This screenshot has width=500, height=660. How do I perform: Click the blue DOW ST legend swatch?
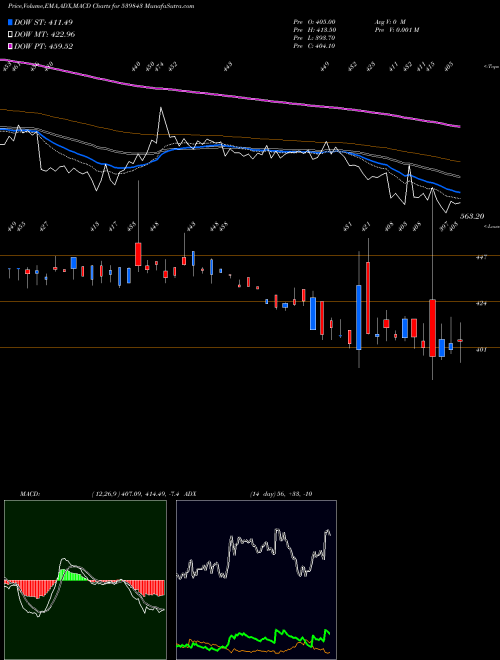point(10,22)
